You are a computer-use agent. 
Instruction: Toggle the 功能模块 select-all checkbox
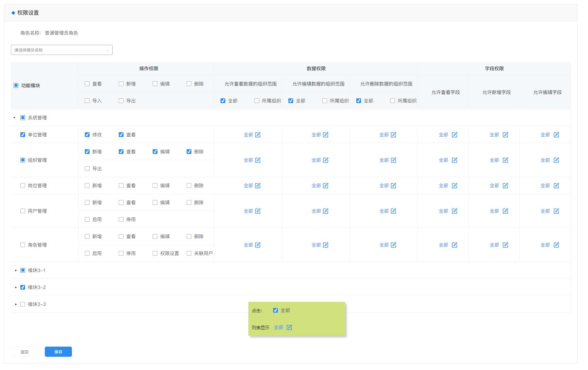(x=16, y=85)
